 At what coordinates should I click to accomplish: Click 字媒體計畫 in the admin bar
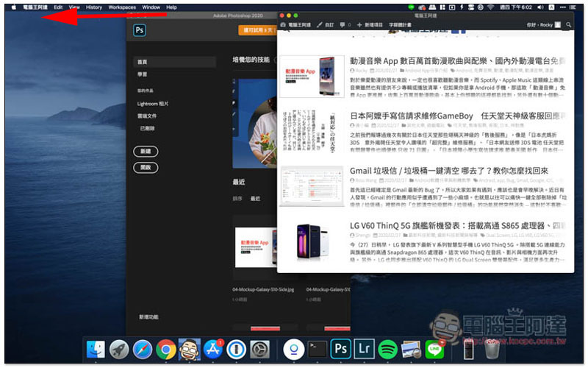[400, 25]
